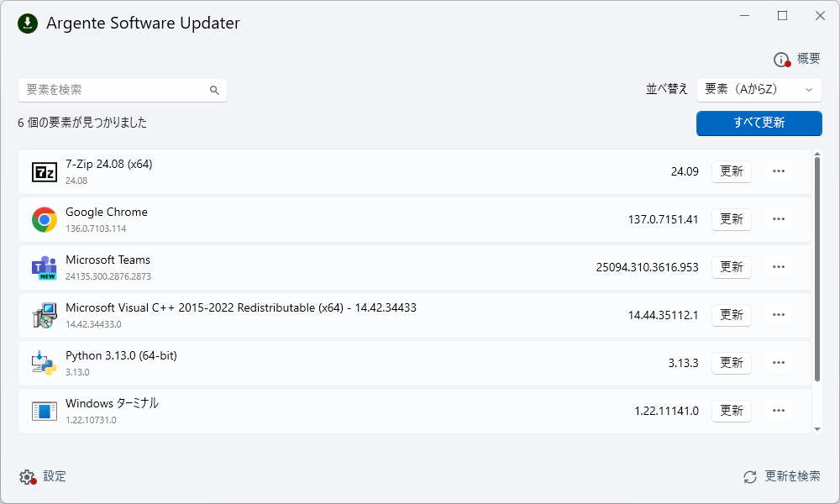Click the すべて更新 button

tap(759, 123)
